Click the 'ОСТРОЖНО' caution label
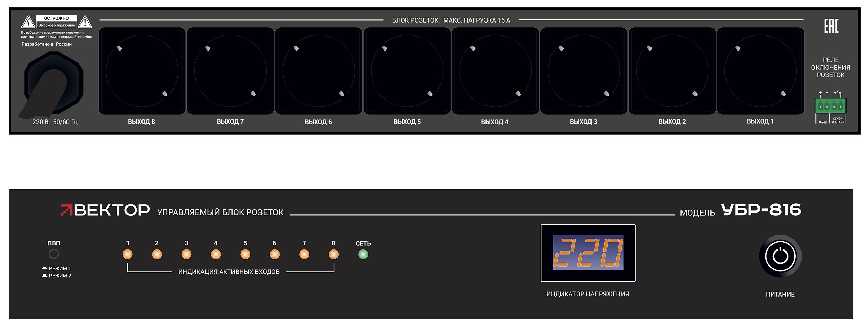 pos(57,18)
